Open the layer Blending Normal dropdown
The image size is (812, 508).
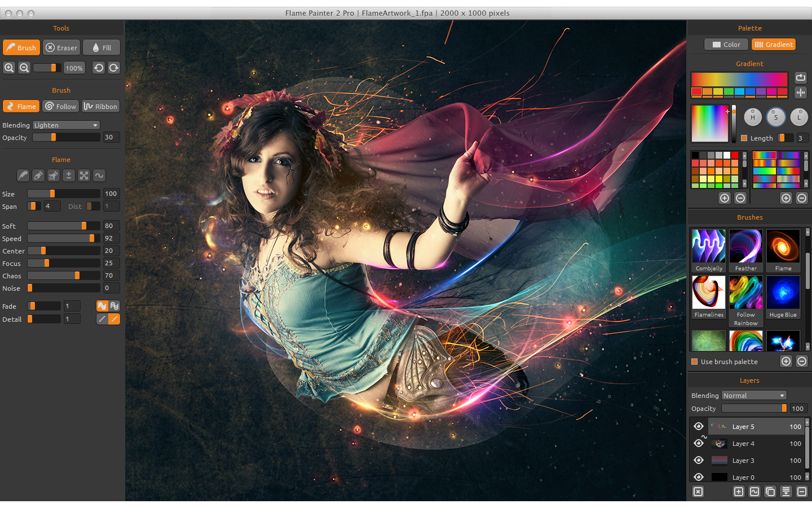pyautogui.click(x=754, y=396)
